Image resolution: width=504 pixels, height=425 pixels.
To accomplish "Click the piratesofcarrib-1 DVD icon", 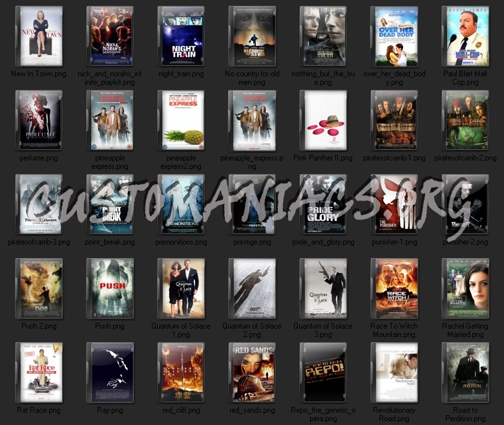I will pyautogui.click(x=394, y=120).
